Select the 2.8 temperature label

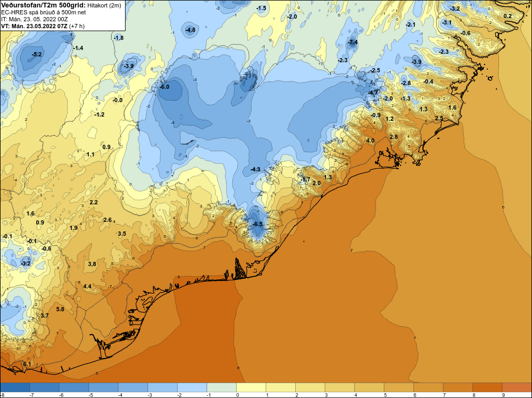394,137
